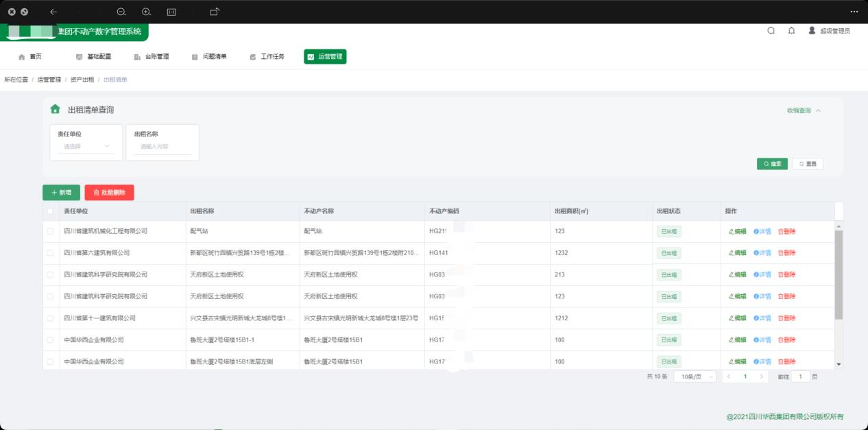This screenshot has height=430, width=868.
Task: Open notifications via the bell icon
Action: 791,31
